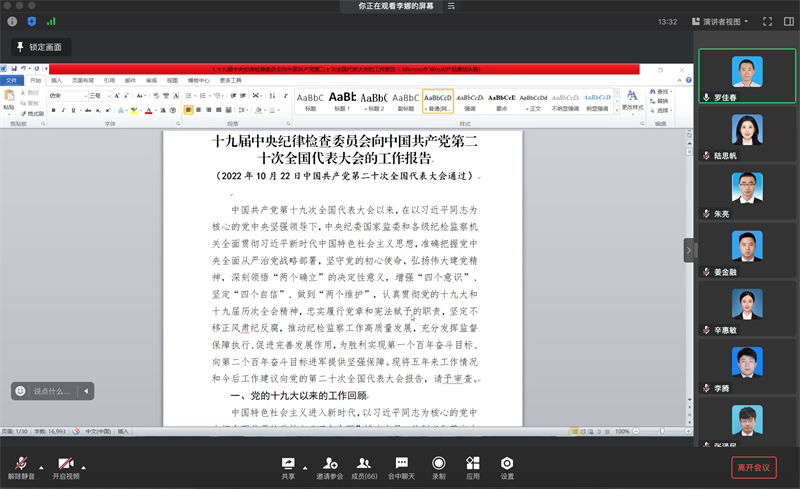Image resolution: width=800 pixels, height=489 pixels.
Task: Adjust the Word zoom slider in status bar
Action: 662,431
